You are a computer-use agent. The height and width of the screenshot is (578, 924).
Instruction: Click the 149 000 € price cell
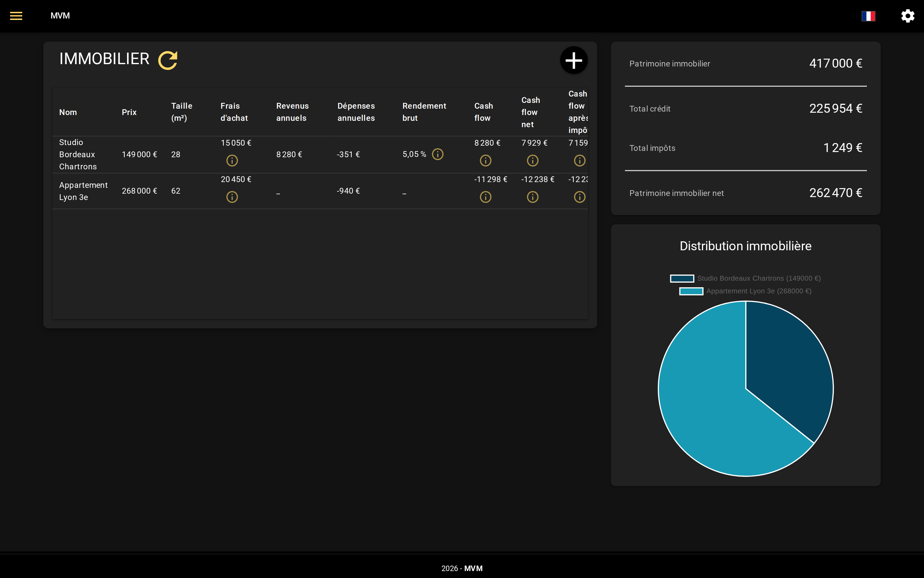(139, 154)
